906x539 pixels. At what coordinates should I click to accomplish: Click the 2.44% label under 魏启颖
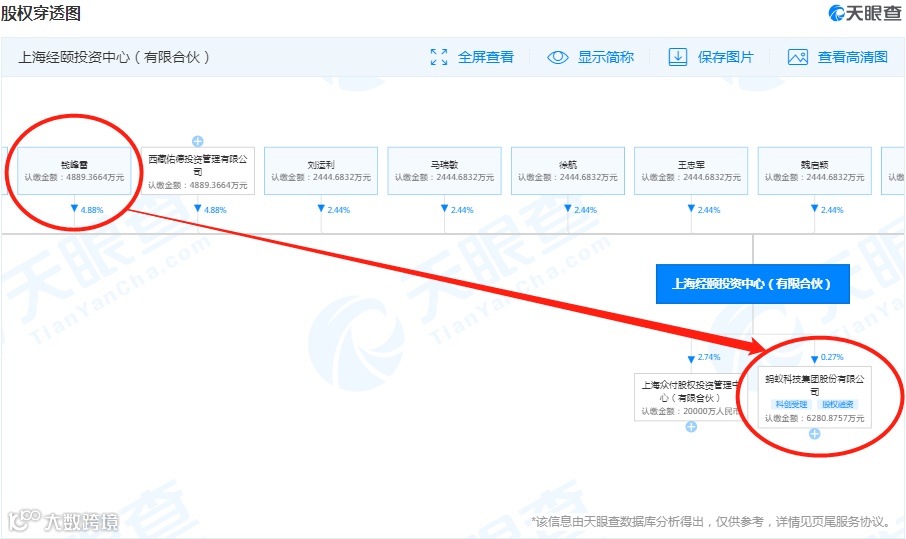pos(832,210)
